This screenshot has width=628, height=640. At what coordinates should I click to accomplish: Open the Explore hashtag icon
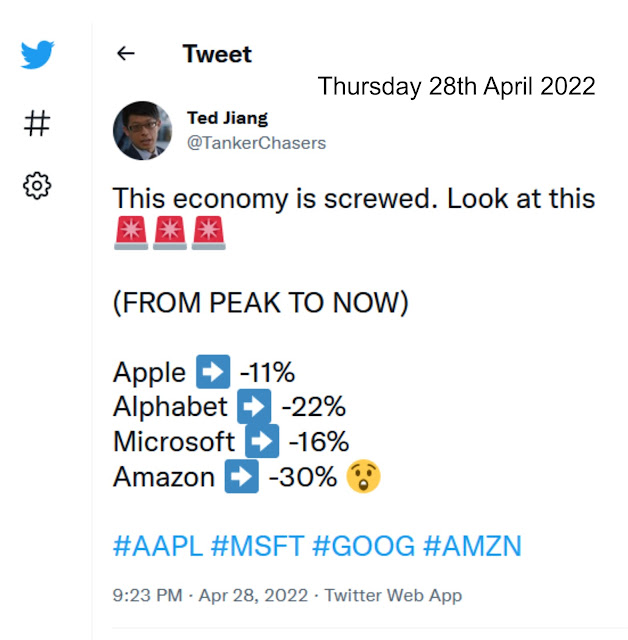pos(37,124)
